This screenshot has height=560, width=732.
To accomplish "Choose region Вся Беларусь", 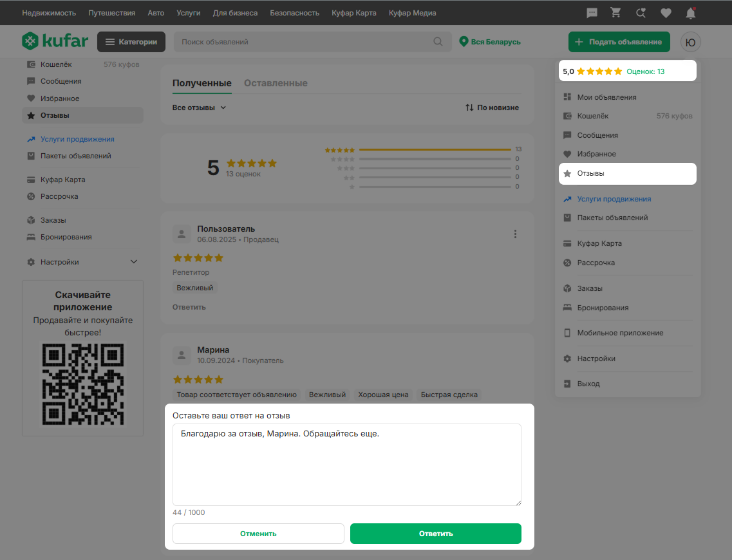I will 490,42.
